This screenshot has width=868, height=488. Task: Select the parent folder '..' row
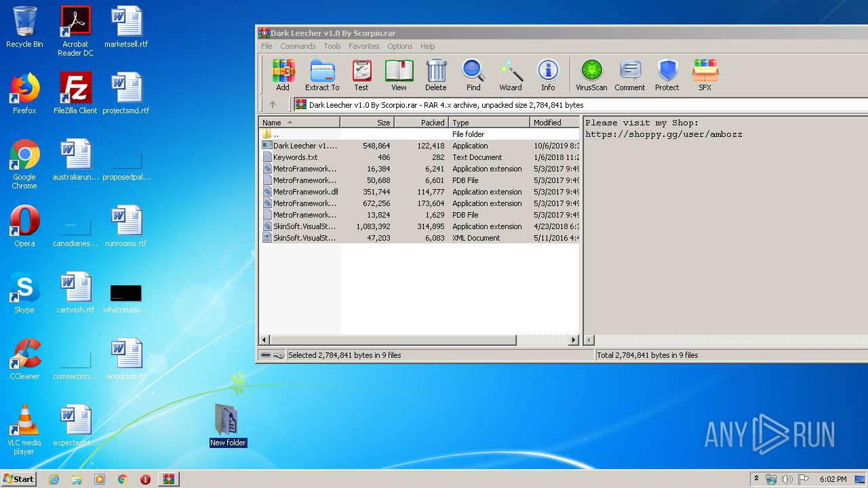(x=420, y=134)
